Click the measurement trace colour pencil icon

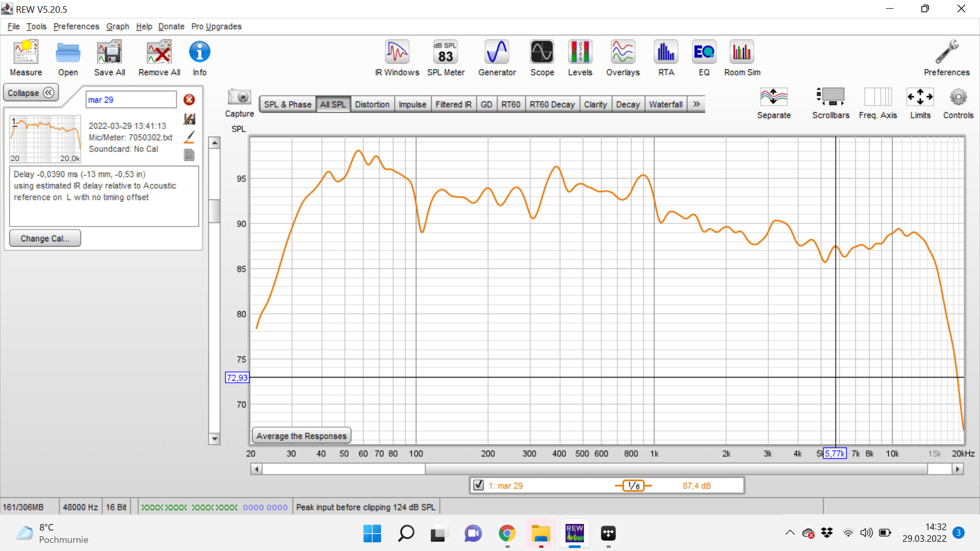point(189,137)
